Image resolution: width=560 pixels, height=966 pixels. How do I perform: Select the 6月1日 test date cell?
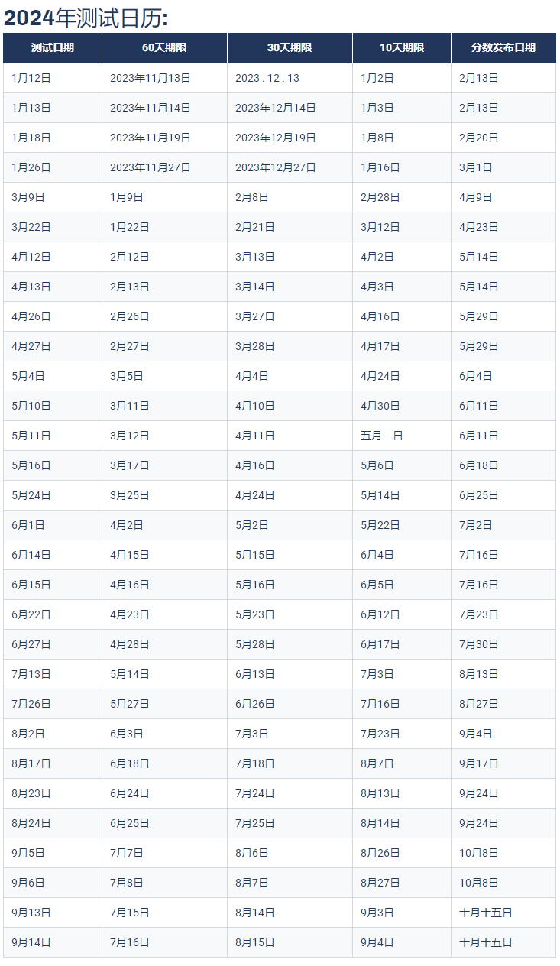53,525
